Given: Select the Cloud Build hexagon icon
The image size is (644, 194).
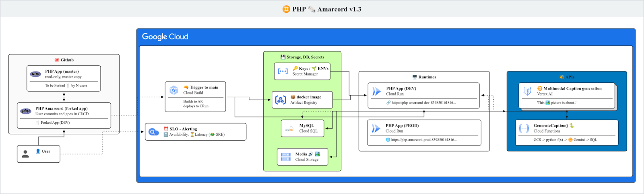Looking at the screenshot, I should [174, 90].
